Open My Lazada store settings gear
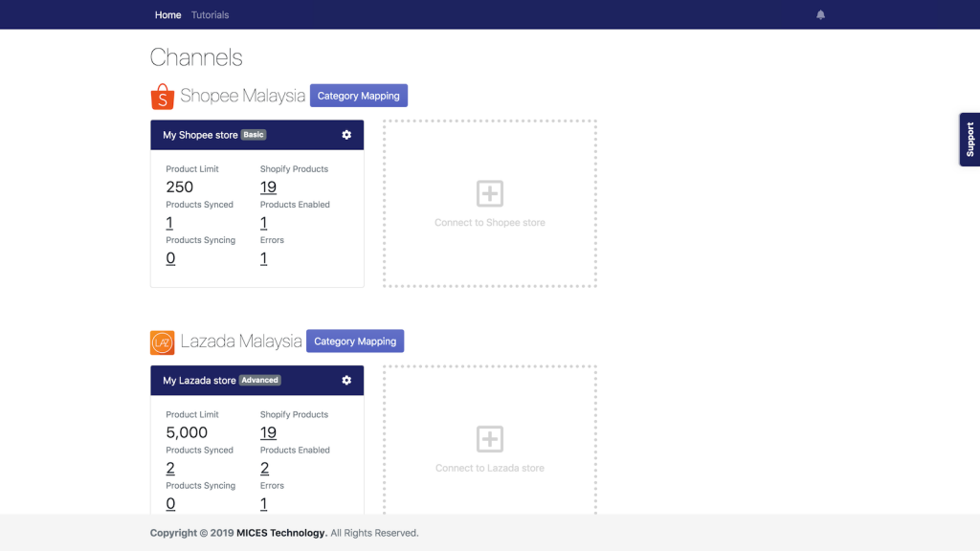Viewport: 980px width, 551px height. 346,381
